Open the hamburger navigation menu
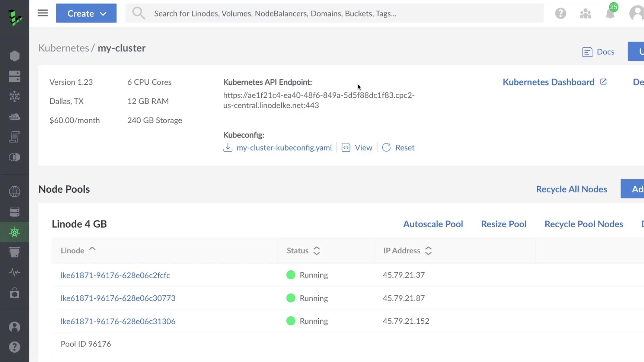 43,13
